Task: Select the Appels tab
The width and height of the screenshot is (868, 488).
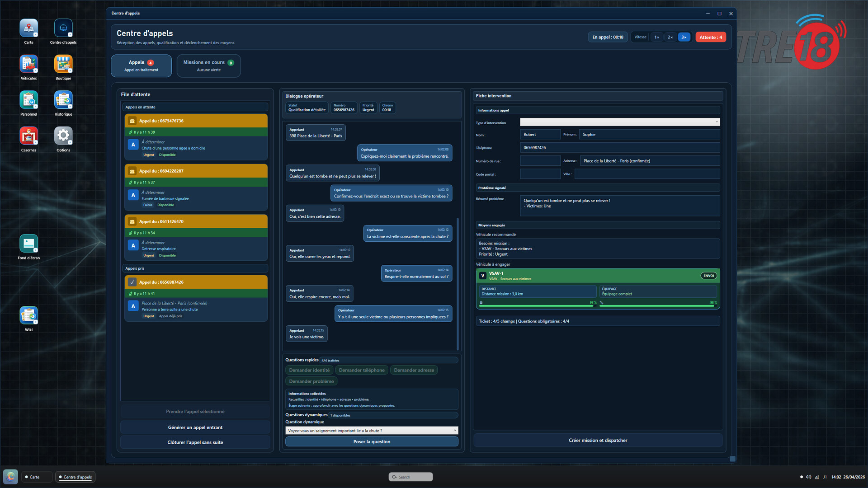Action: tap(141, 66)
